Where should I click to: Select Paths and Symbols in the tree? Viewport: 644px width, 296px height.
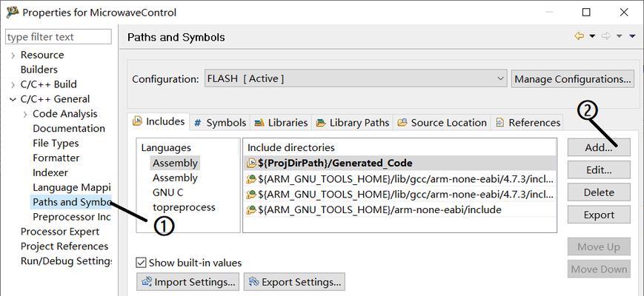coord(71,202)
